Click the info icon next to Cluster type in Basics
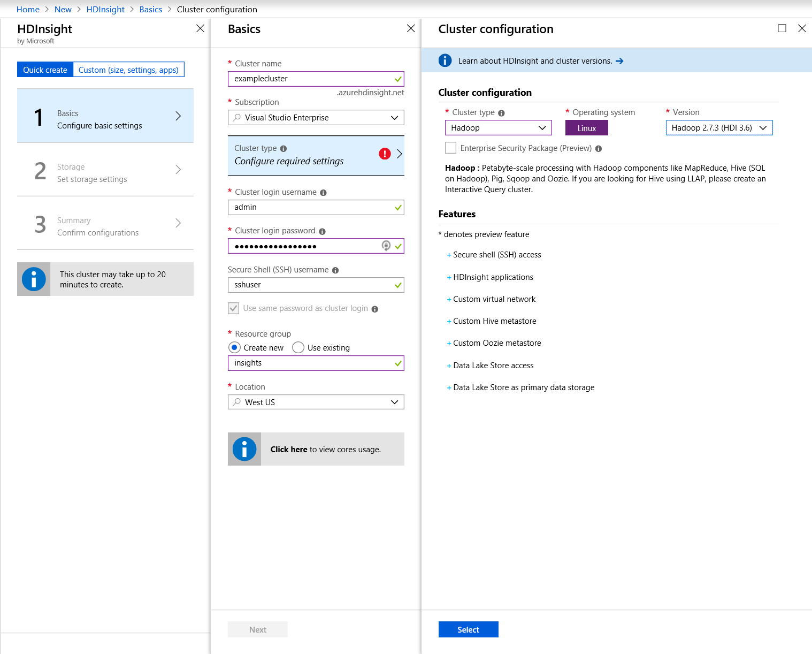The image size is (812, 654). coord(284,149)
